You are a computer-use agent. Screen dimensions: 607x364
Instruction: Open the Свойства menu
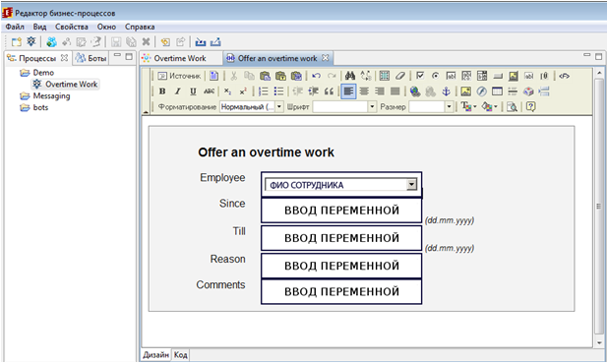click(72, 27)
